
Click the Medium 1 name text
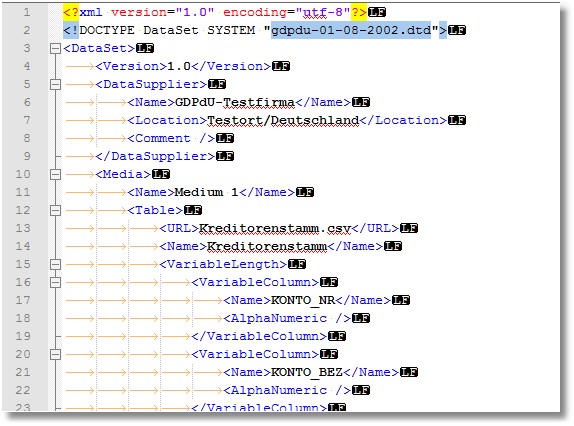pyautogui.click(x=206, y=193)
